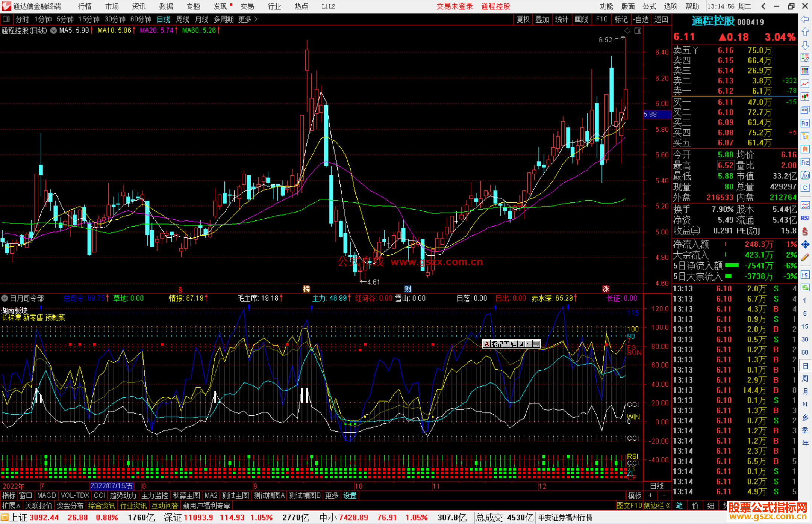Click the minus button to remove sub-window
Screen dimensions: 812x524
click(664, 496)
